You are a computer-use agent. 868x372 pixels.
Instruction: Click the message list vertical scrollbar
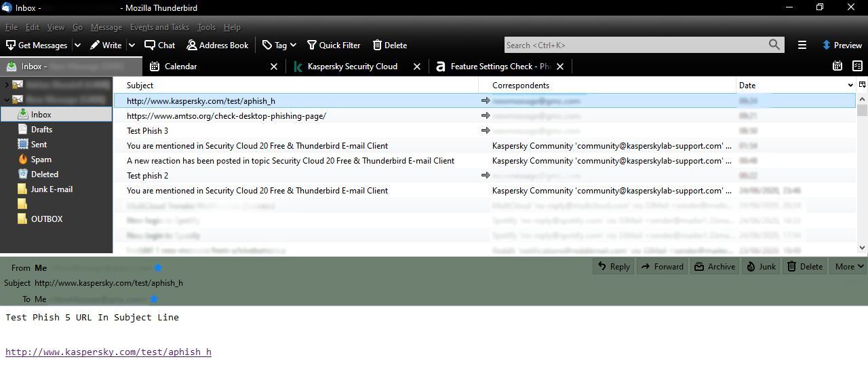coord(862,176)
